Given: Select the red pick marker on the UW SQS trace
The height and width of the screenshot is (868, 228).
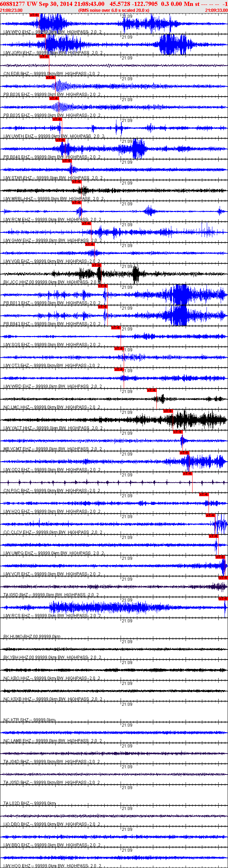Looking at the screenshot, I should coord(116,328).
